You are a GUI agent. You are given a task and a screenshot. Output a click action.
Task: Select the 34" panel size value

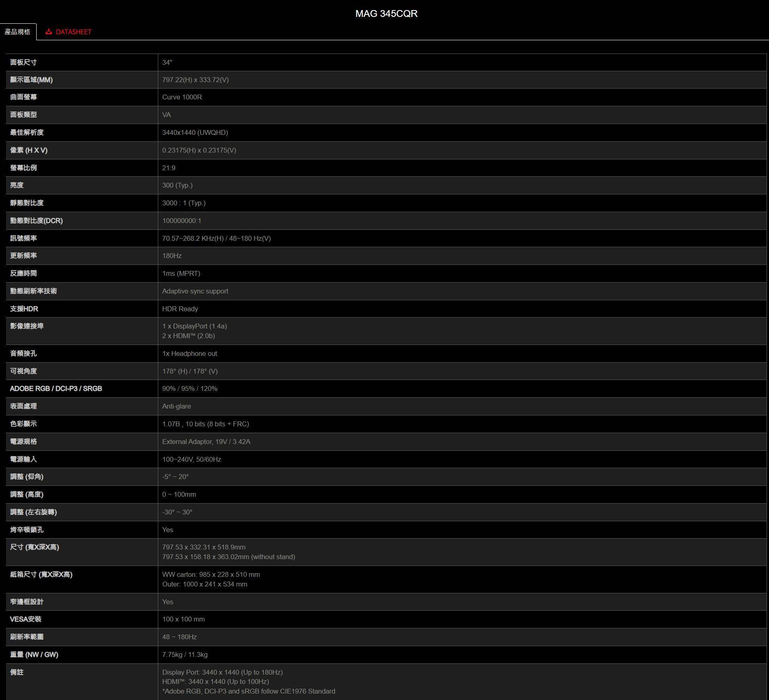pyautogui.click(x=167, y=62)
